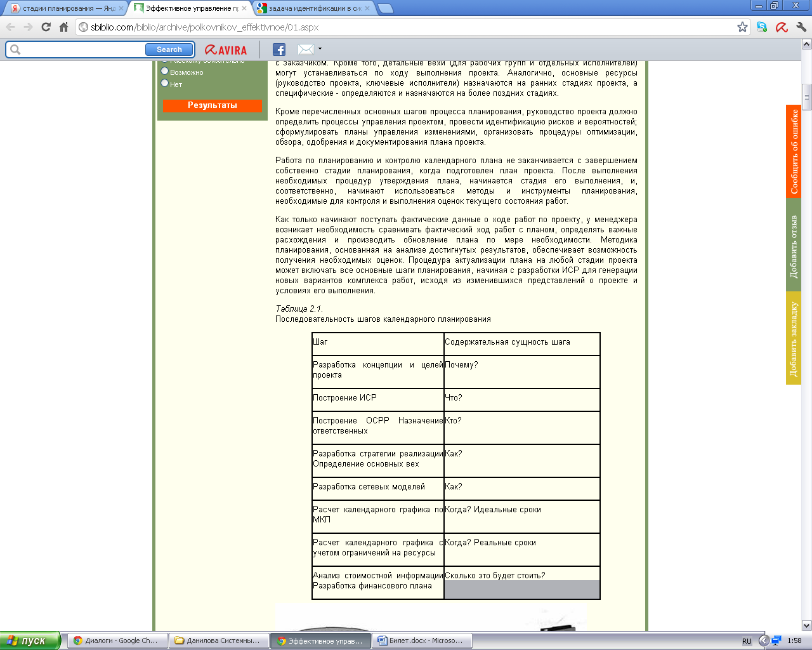Viewport: 812px width, 650px height.
Task: Click the caption 'Таблица 2.1.'
Action: (x=299, y=309)
